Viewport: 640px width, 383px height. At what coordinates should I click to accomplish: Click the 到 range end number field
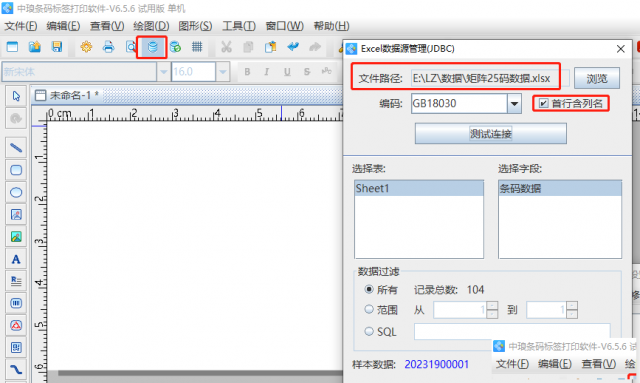[x=547, y=310]
